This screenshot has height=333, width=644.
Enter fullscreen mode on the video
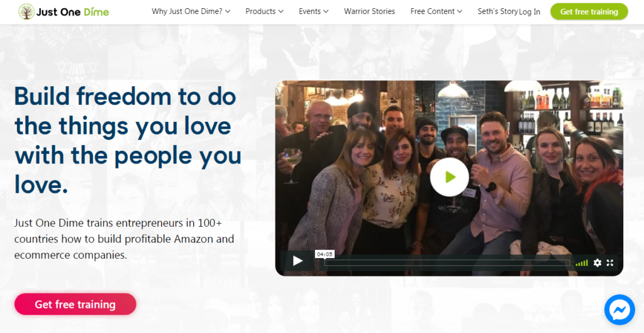(x=610, y=263)
